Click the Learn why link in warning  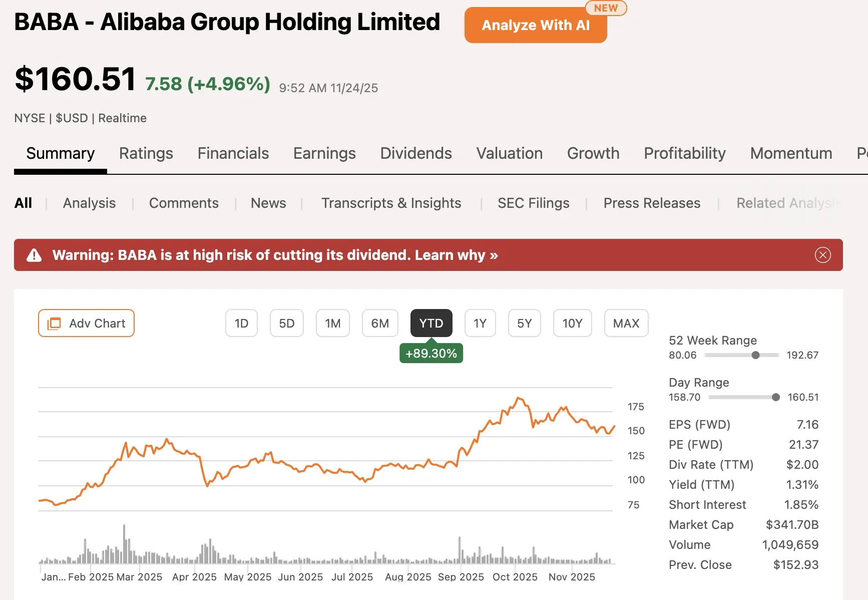(x=456, y=255)
